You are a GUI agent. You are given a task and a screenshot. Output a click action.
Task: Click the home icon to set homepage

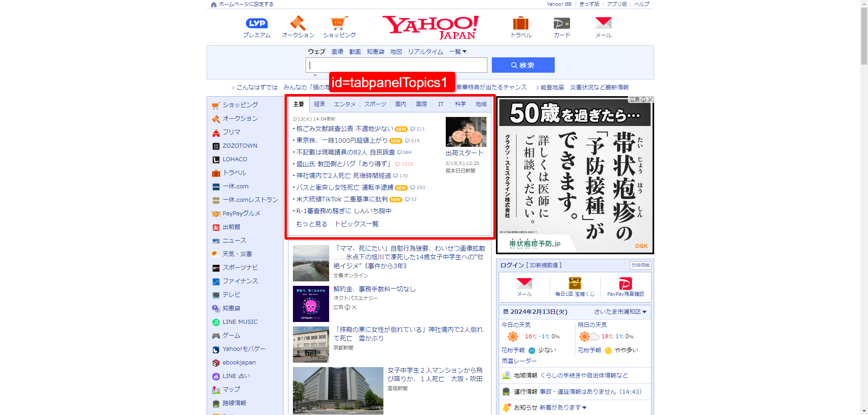pos(214,5)
